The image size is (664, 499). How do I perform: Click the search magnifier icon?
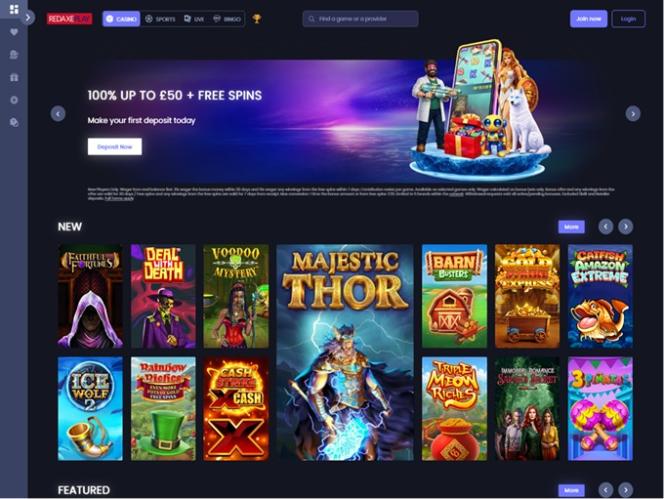(312, 19)
